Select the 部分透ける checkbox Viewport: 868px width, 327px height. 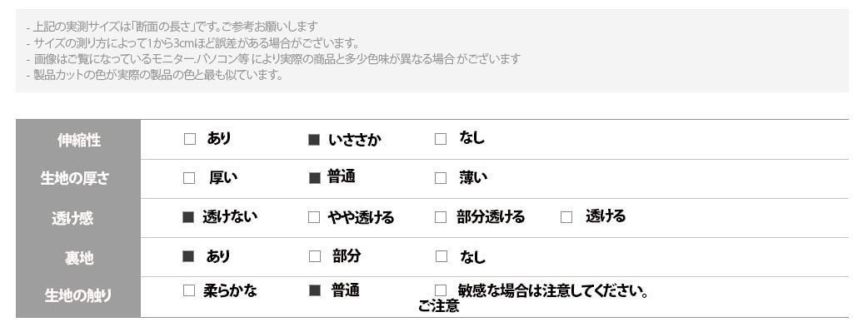(x=441, y=217)
